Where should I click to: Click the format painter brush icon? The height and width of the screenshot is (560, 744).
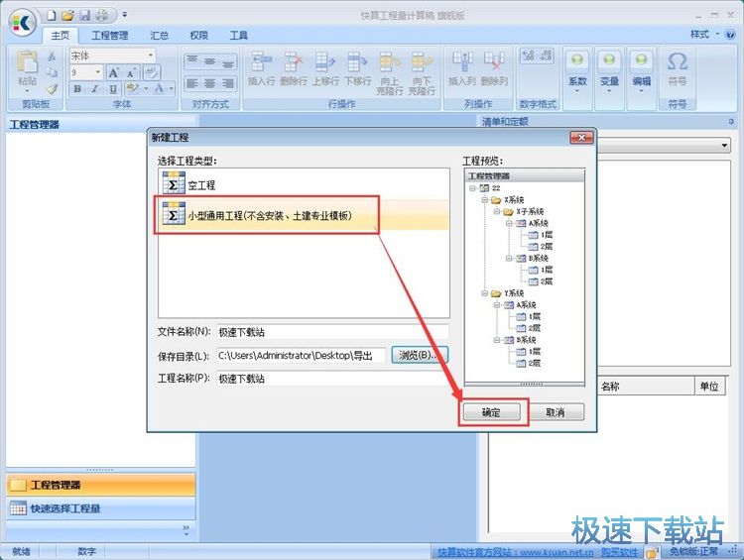coord(52,88)
